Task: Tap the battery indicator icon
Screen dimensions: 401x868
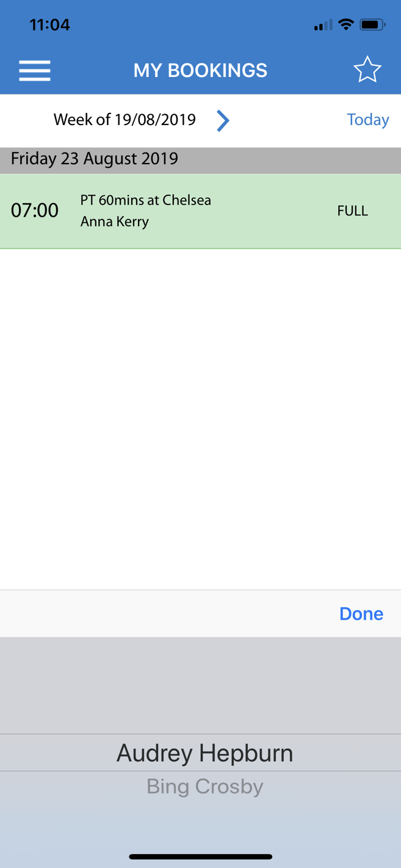Action: [x=372, y=25]
